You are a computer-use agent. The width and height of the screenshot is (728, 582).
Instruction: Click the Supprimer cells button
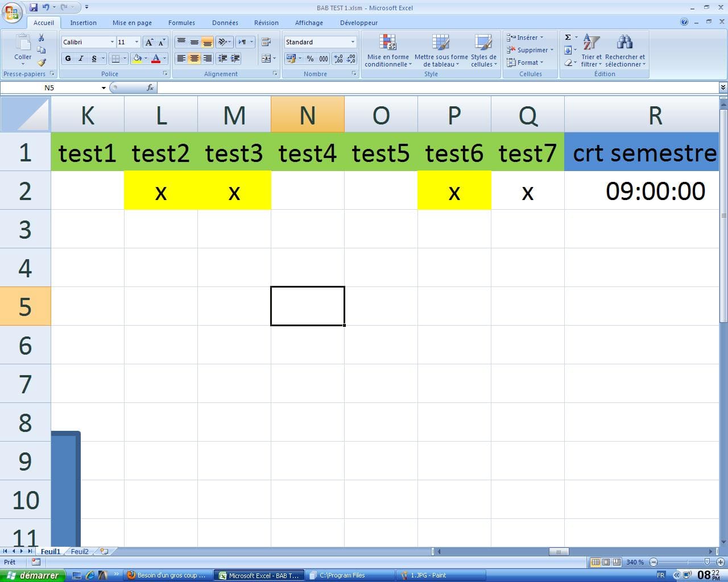tap(530, 50)
